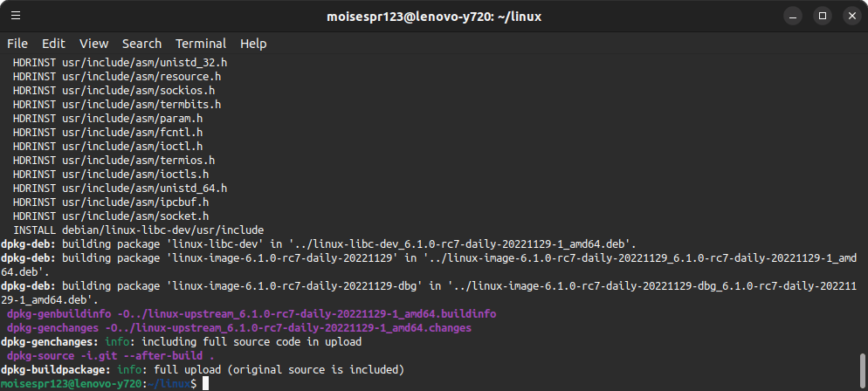Click the moisespr123@lenovo-y720 window title
The width and height of the screenshot is (868, 391).
(434, 17)
